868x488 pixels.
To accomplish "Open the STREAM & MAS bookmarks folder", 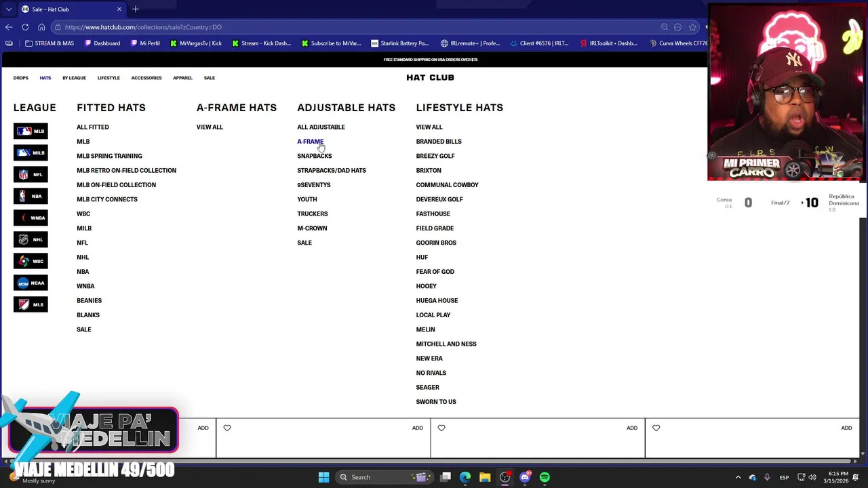I will coord(49,43).
